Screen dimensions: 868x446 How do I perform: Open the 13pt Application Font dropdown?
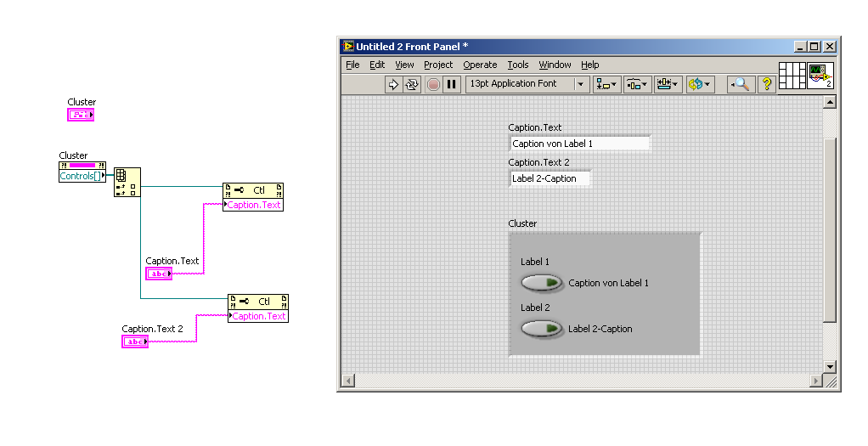coord(527,84)
